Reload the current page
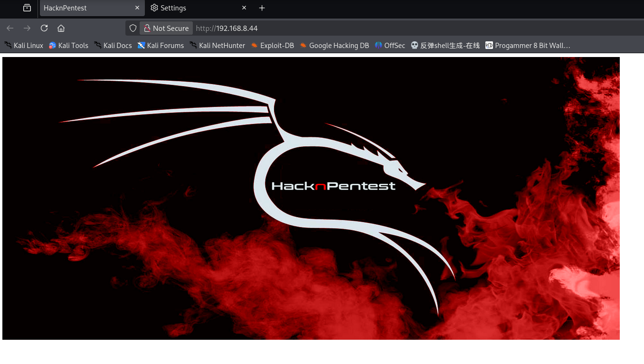The width and height of the screenshot is (644, 364). coord(44,28)
